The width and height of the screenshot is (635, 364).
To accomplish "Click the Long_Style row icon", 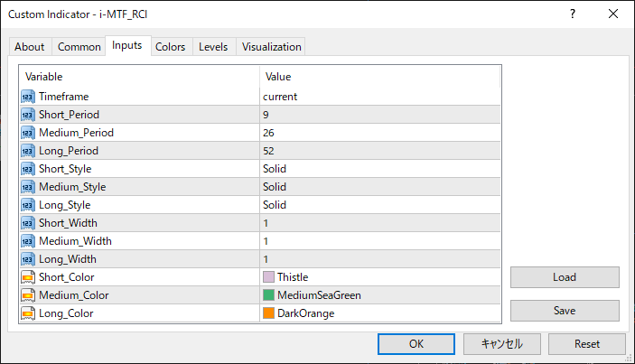I will (x=28, y=204).
